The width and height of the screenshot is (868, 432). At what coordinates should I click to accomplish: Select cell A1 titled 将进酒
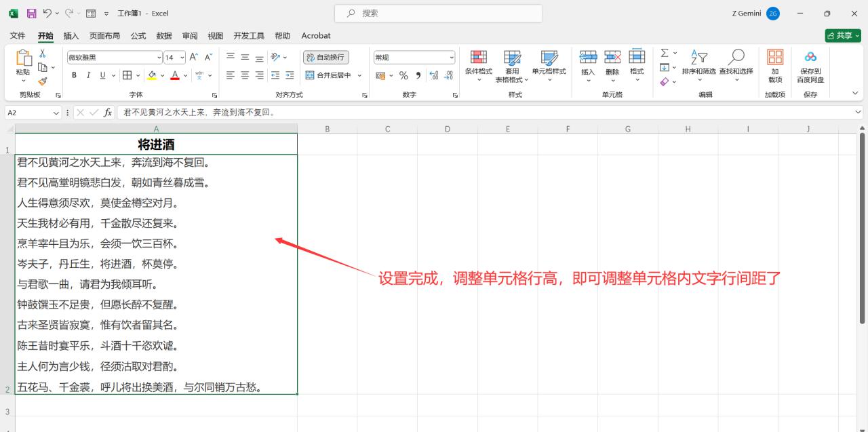tap(156, 144)
